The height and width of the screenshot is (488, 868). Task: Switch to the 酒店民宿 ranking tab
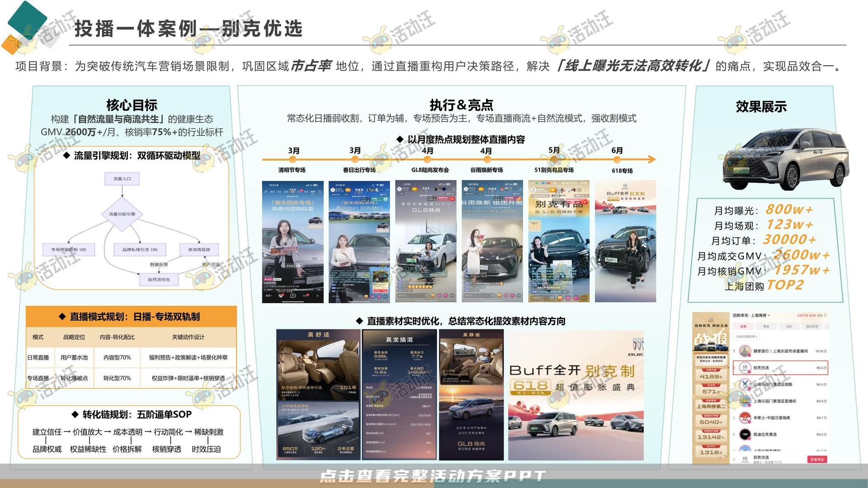pos(812,326)
